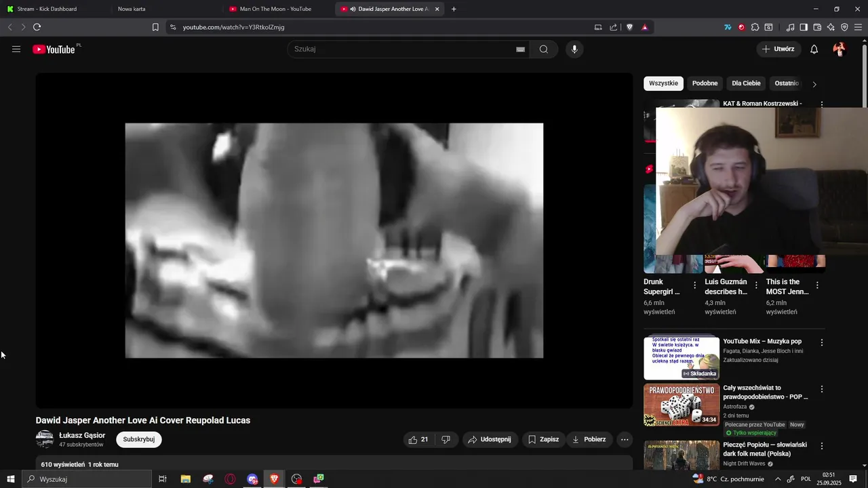
Task: Click the Utwórz create button
Action: click(x=778, y=49)
